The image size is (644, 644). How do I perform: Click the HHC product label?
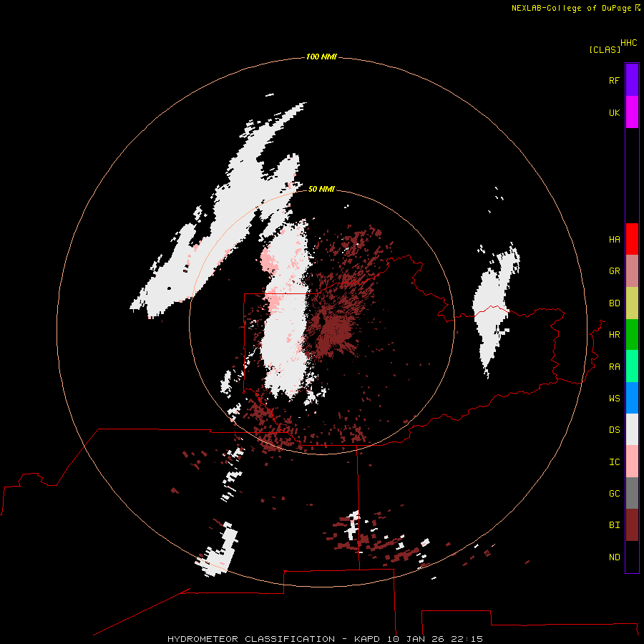point(628,43)
